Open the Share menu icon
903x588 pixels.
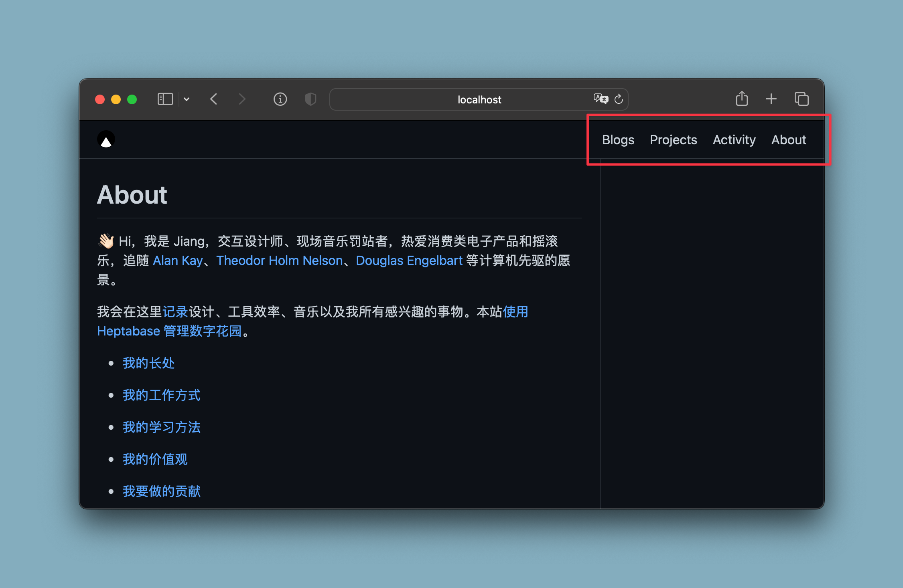(x=742, y=99)
